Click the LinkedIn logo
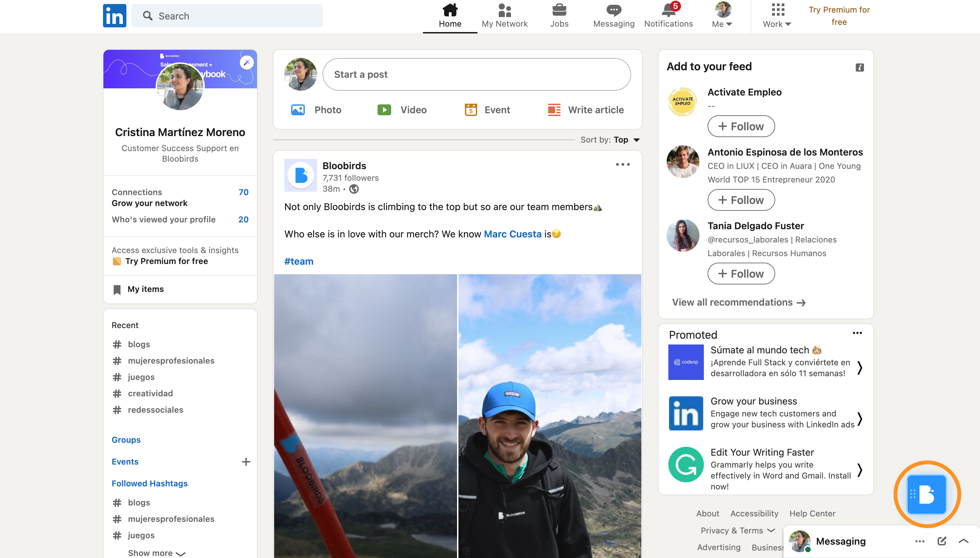Viewport: 980px width, 558px height. point(114,16)
